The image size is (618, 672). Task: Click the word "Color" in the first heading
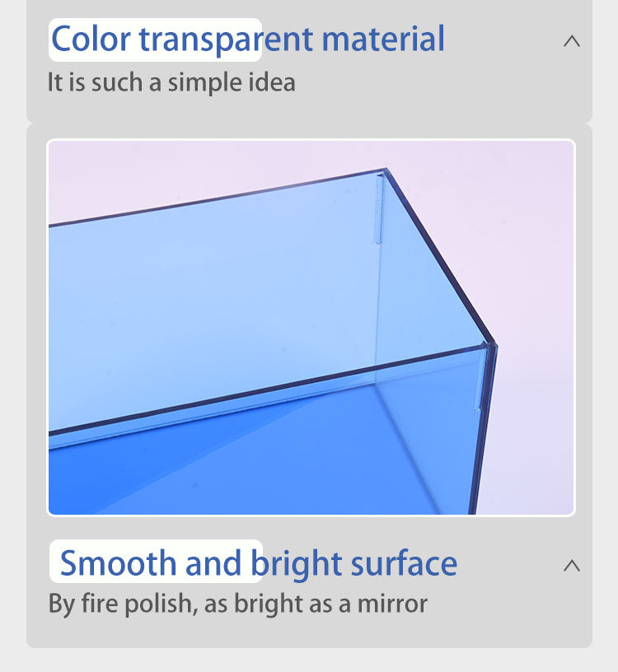click(x=90, y=39)
